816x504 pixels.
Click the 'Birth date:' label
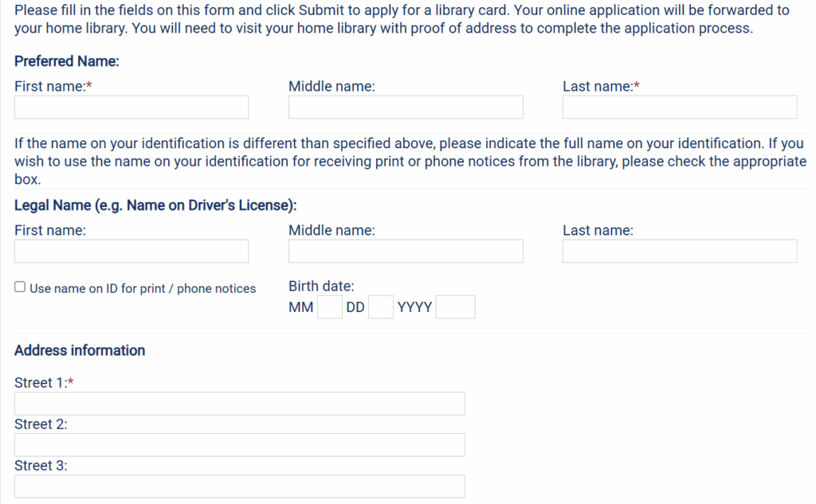[321, 287]
